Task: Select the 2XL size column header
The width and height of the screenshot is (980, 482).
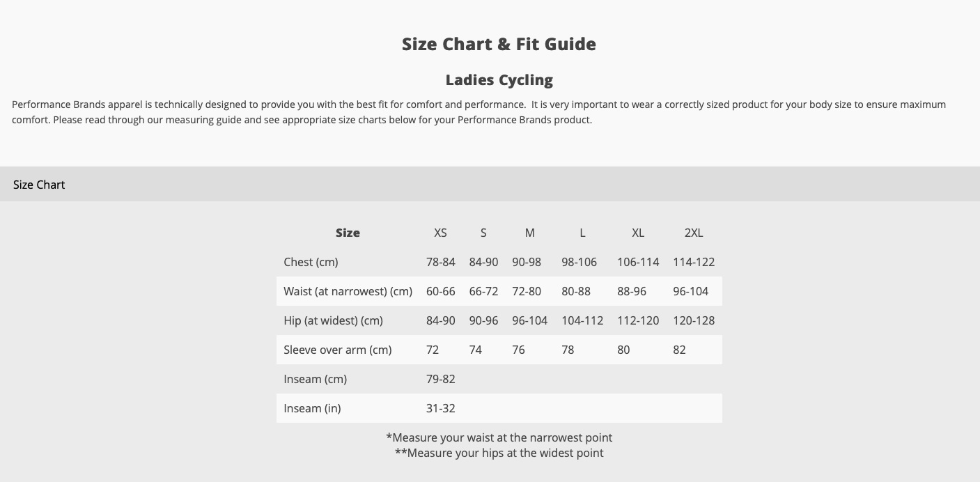Action: tap(694, 233)
